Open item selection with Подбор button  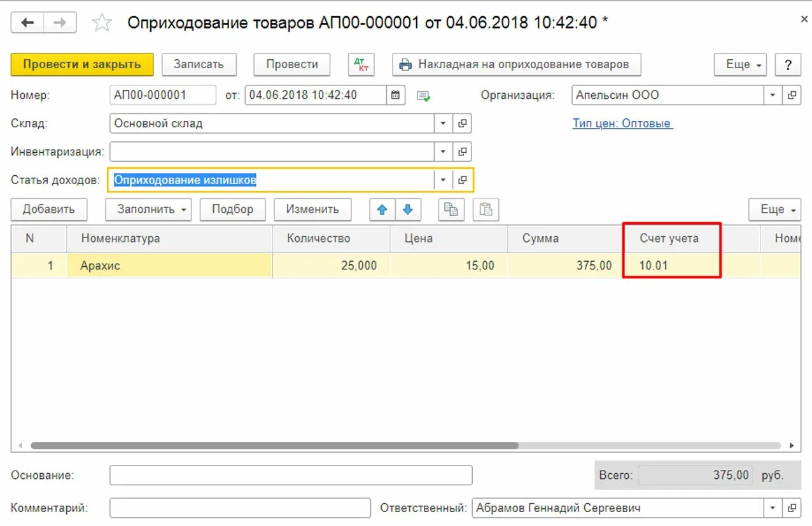233,210
